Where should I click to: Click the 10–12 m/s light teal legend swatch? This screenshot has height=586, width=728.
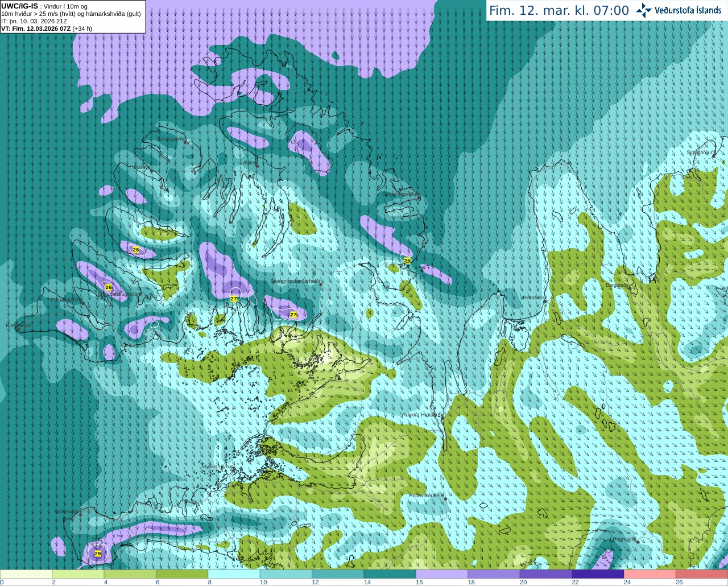tap(286, 574)
